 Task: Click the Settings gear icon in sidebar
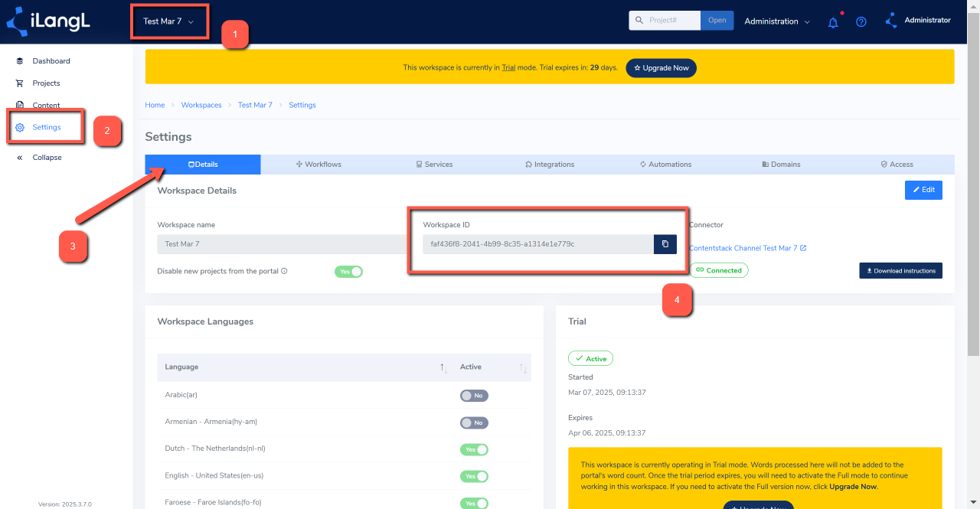click(x=20, y=128)
